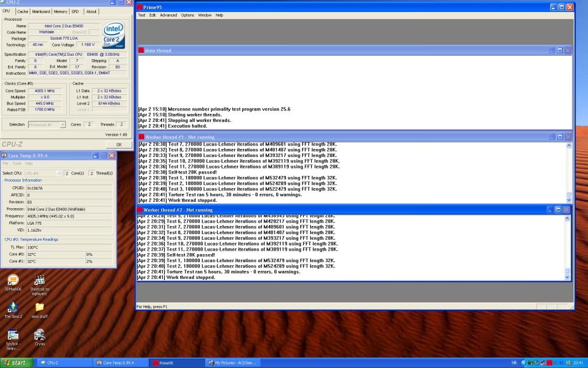
Task: Switch to the Memory tab in CPU-Z
Action: click(x=60, y=11)
